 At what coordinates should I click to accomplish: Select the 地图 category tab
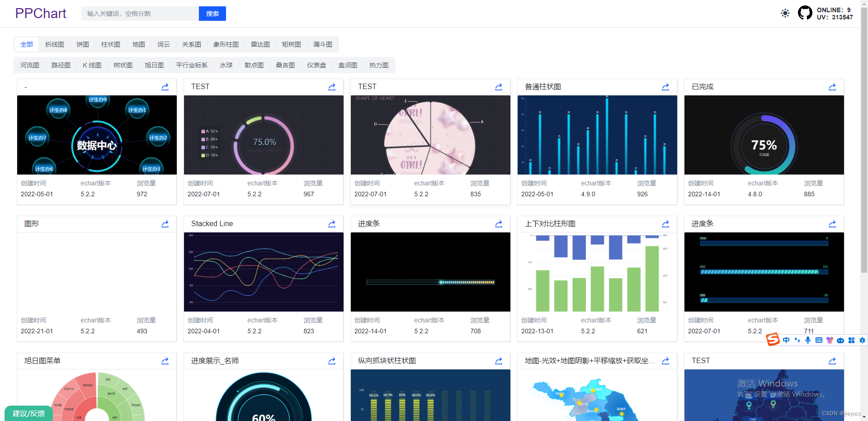click(139, 44)
